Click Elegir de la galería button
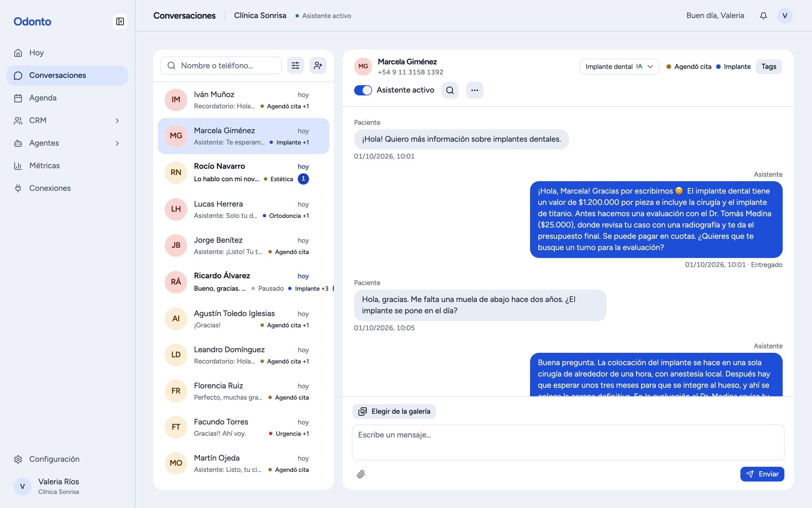Screen dimensions: 812x508 394,411
